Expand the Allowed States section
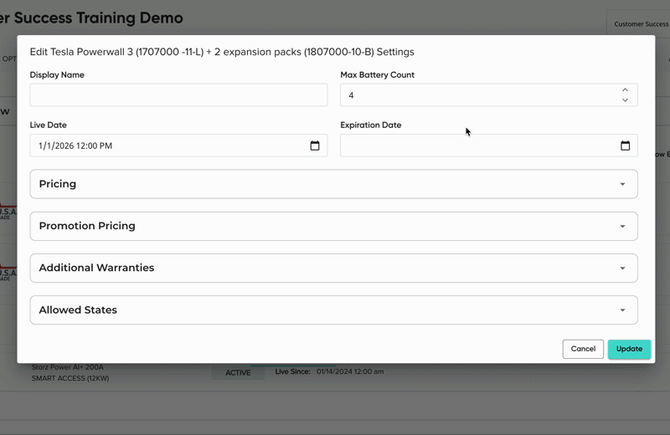This screenshot has width=670, height=435. 334,310
